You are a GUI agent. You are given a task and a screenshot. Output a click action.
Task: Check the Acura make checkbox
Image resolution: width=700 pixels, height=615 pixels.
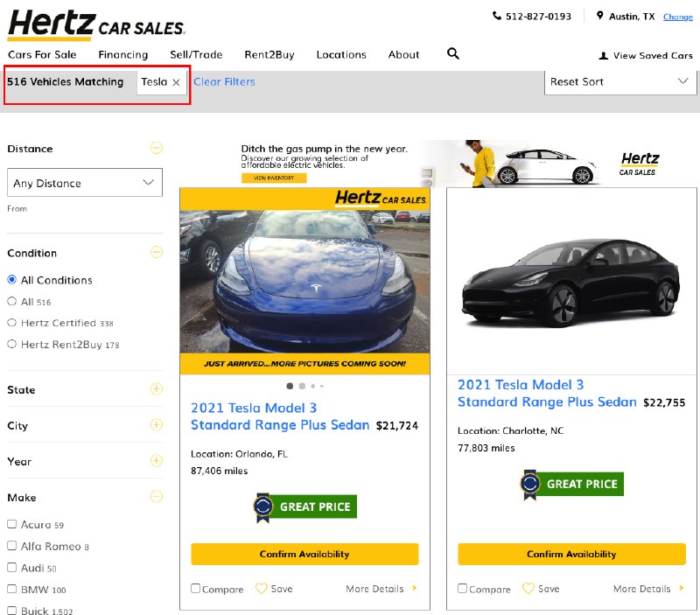[x=12, y=524]
